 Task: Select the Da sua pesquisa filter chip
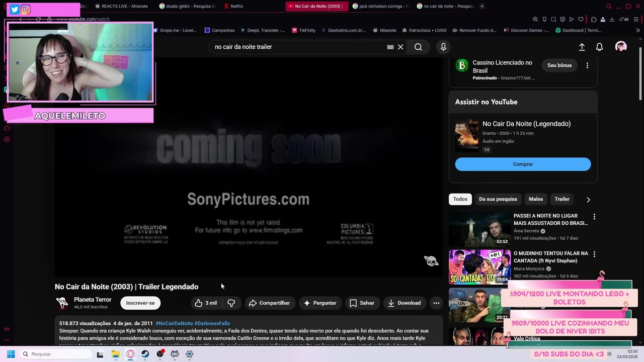(x=498, y=199)
